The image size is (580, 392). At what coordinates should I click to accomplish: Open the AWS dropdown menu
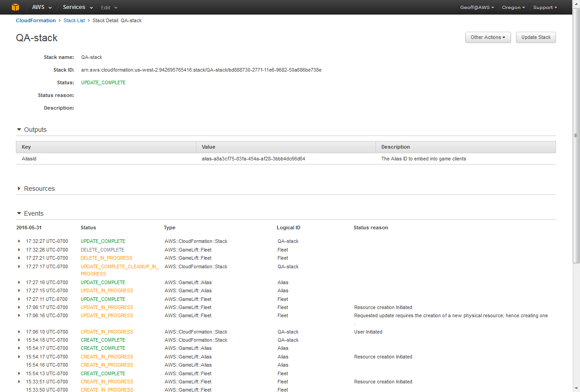(x=41, y=7)
